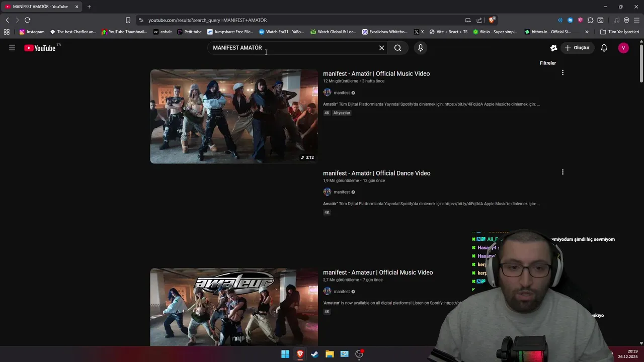644x362 pixels.
Task: Open the pink shield extension icon
Action: [580, 20]
